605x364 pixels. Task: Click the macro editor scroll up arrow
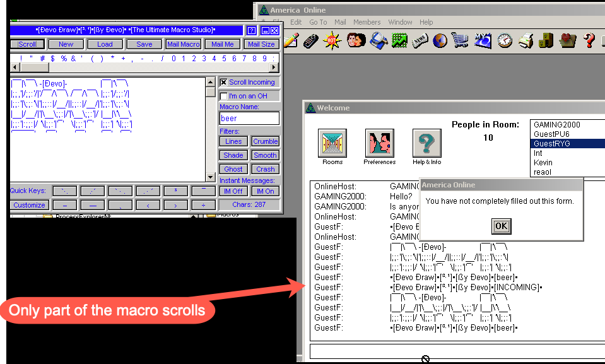[210, 82]
